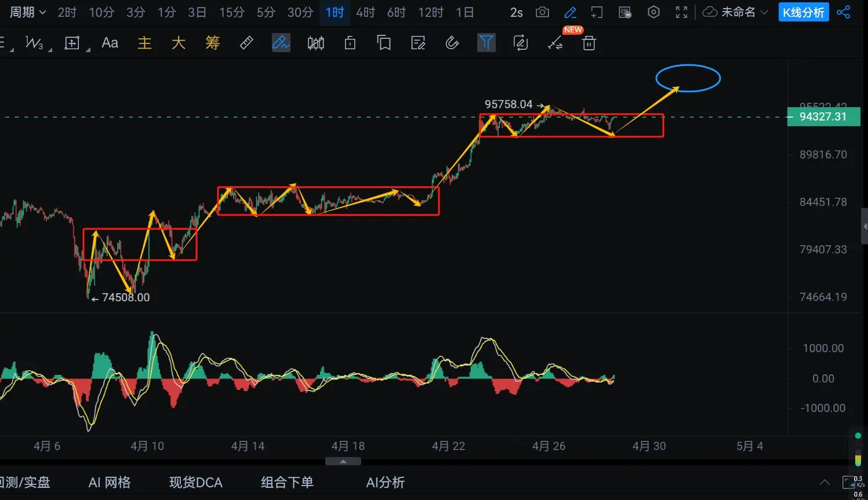Toggle the highlighted funnel filter tool
Image resolution: width=868 pixels, height=500 pixels.
(486, 43)
